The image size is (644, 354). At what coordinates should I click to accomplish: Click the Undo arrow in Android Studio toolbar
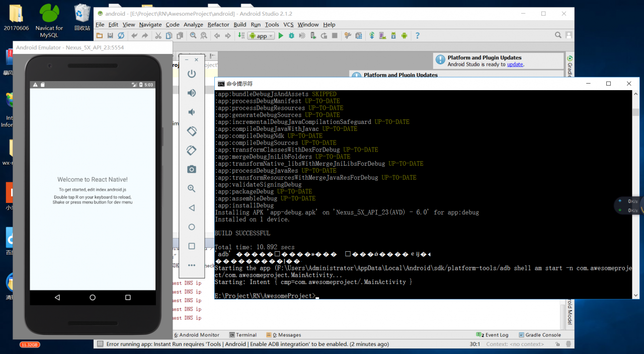click(x=134, y=36)
